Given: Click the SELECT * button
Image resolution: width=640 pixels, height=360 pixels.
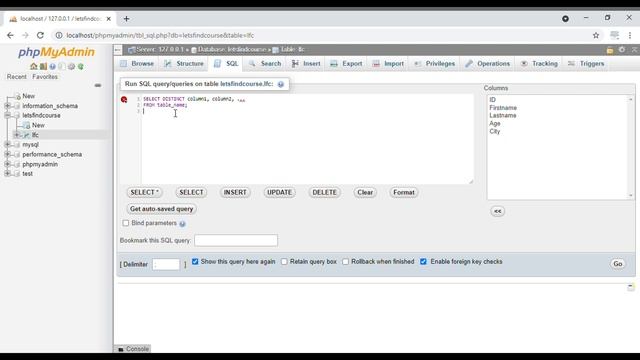Looking at the screenshot, I should [x=144, y=192].
